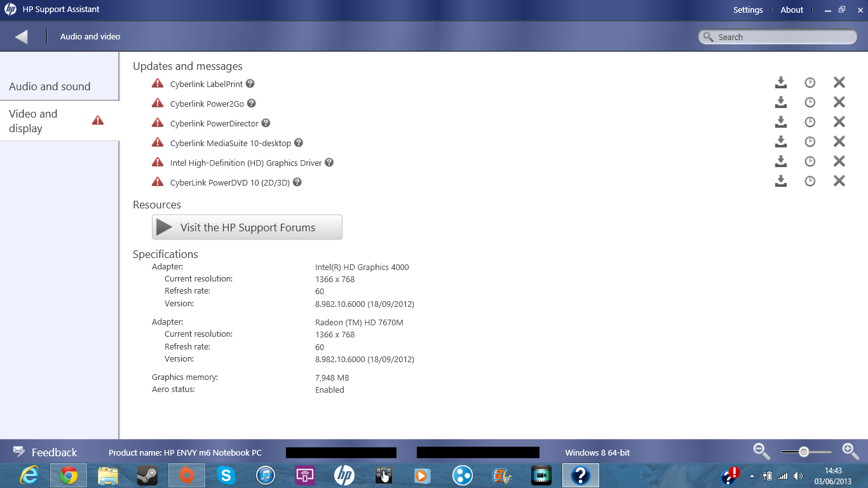Postpone the MediaSuite 10-desktop update via clock icon

[x=810, y=142]
